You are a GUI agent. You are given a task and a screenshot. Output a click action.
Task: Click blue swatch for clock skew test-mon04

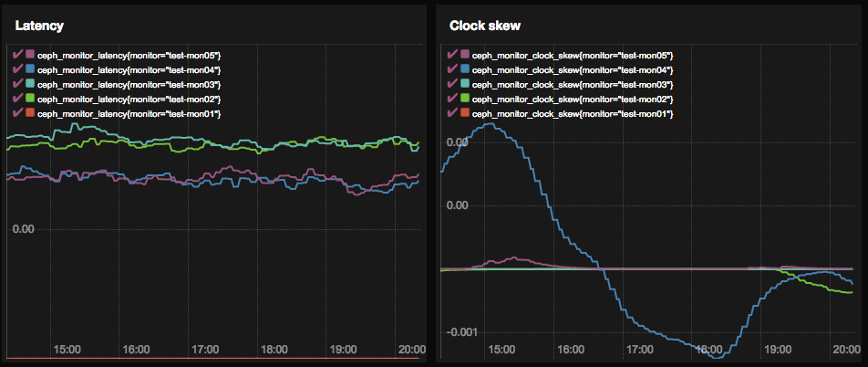(x=465, y=68)
